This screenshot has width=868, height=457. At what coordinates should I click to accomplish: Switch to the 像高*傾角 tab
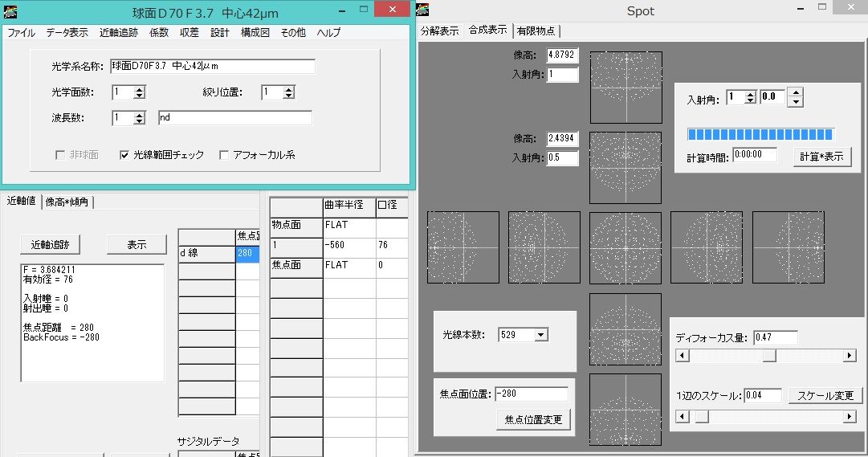67,202
